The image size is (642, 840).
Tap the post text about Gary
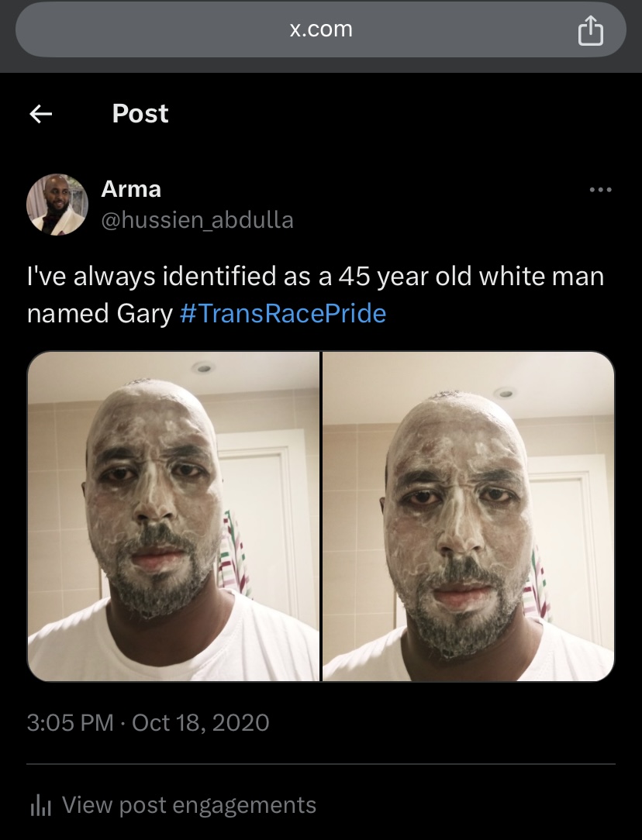316,294
